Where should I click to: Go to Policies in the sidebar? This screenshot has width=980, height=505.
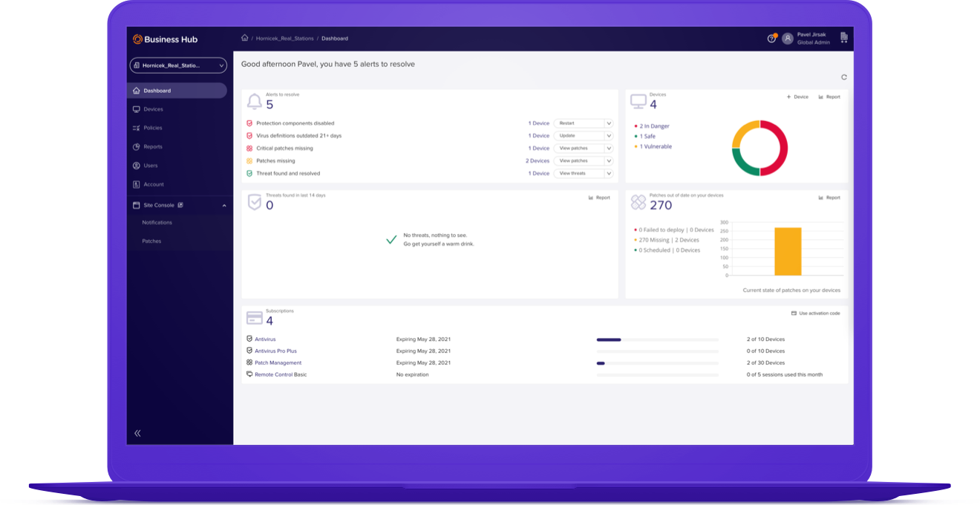click(x=152, y=128)
